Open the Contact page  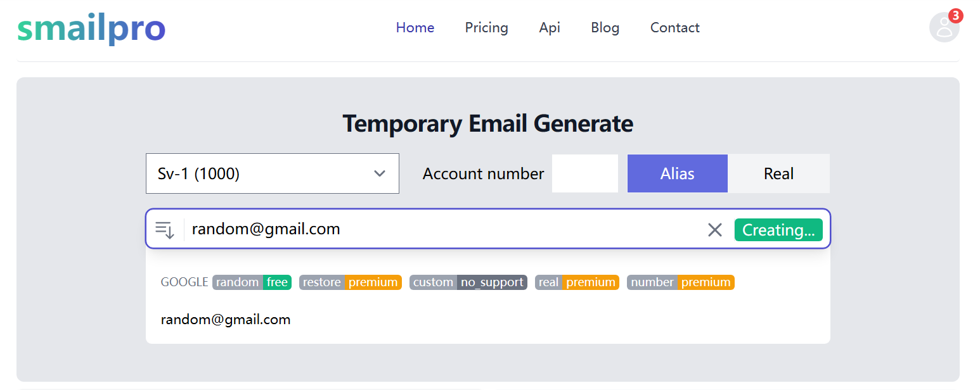coord(674,28)
